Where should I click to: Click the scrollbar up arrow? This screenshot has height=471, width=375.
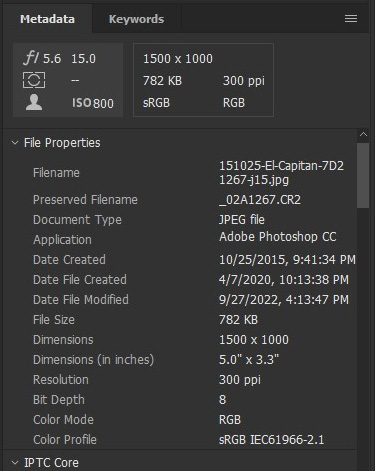tap(363, 135)
